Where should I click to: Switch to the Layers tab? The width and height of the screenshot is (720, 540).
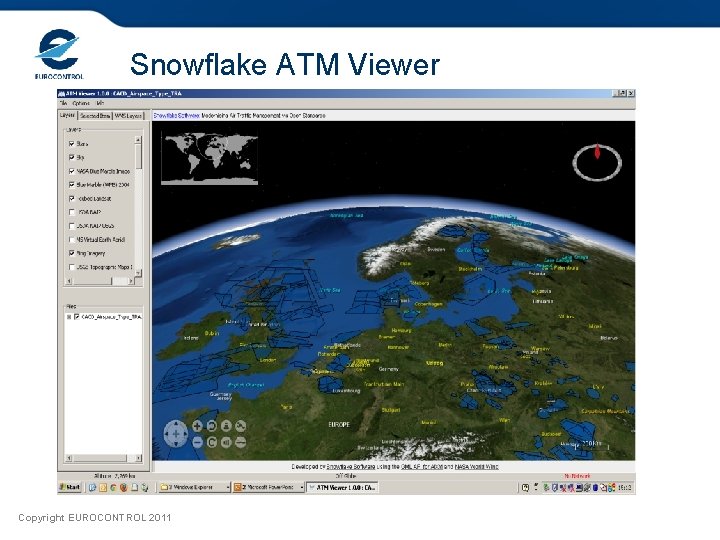(68, 115)
